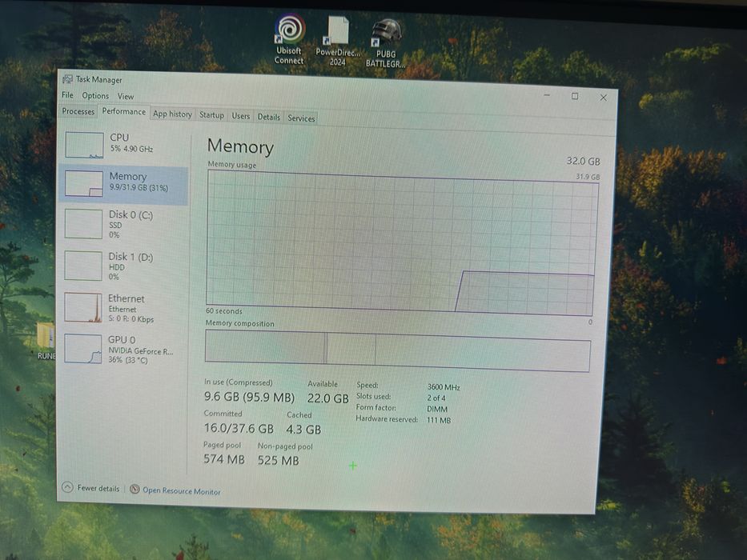Click the 'Disk 1 (D:)' label
The width and height of the screenshot is (747, 560).
[131, 257]
